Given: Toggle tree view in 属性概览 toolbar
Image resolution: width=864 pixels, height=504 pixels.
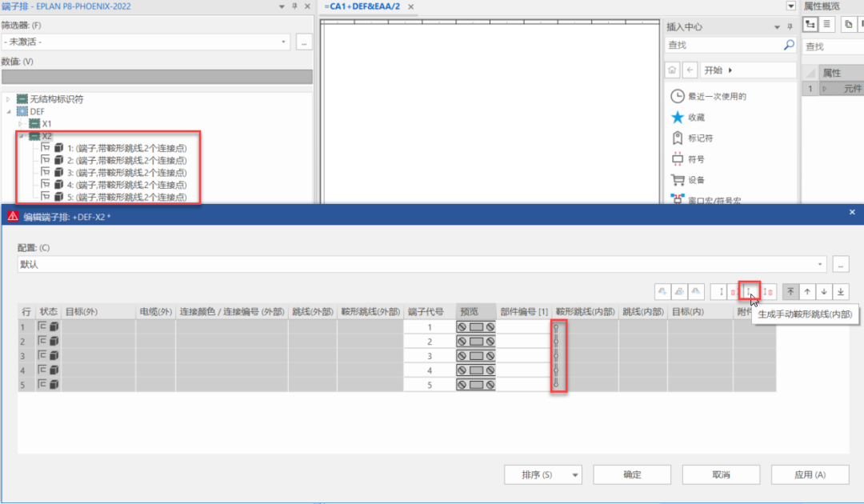Looking at the screenshot, I should (x=810, y=26).
